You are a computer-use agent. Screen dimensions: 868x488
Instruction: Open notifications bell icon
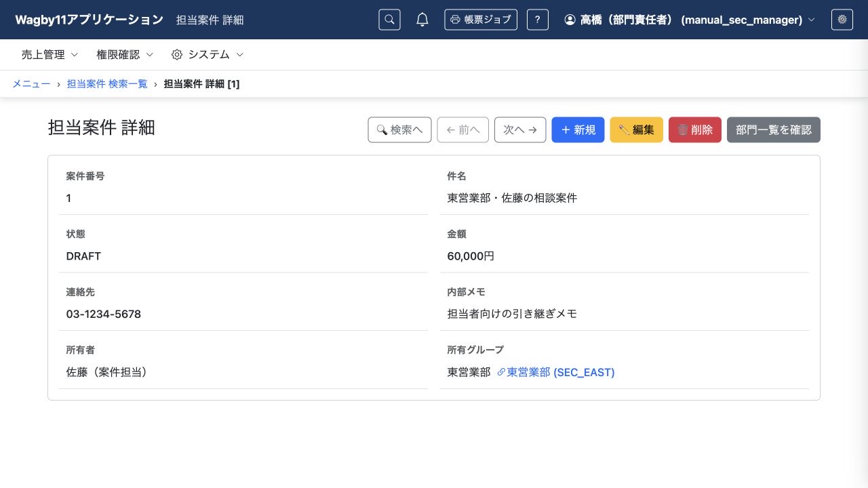[422, 20]
